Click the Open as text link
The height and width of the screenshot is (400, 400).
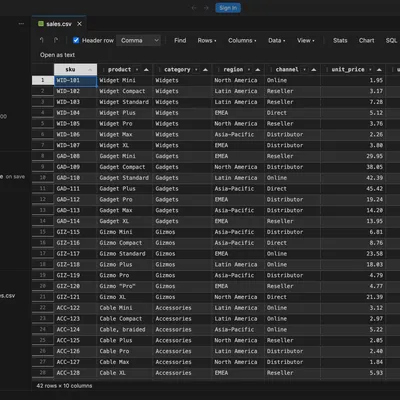(x=57, y=55)
